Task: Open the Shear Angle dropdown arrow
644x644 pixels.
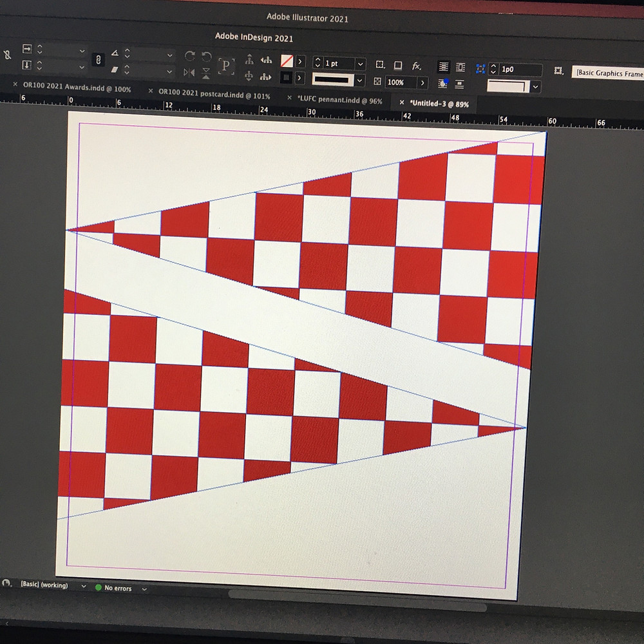Action: pyautogui.click(x=169, y=71)
